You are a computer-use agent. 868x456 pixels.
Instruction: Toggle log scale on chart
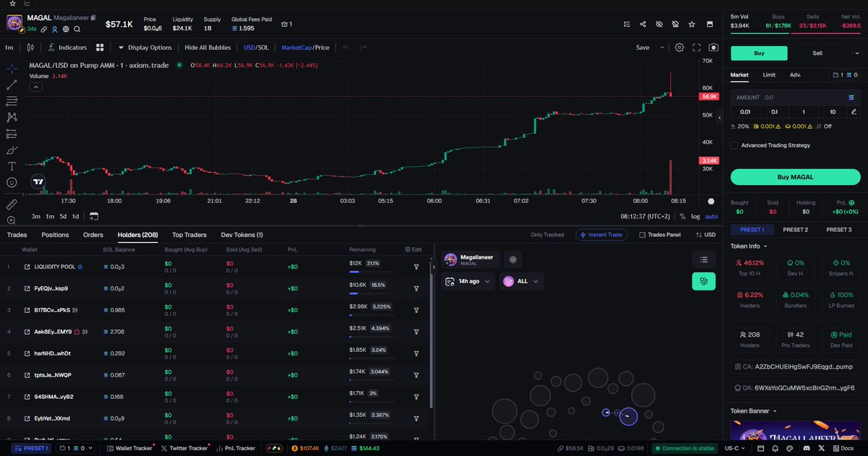tap(695, 216)
